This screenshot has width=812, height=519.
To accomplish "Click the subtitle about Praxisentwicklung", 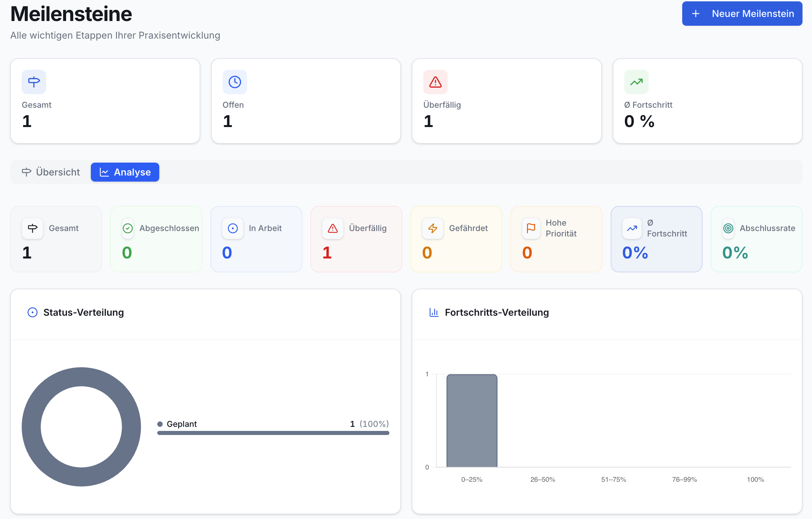I will click(115, 35).
